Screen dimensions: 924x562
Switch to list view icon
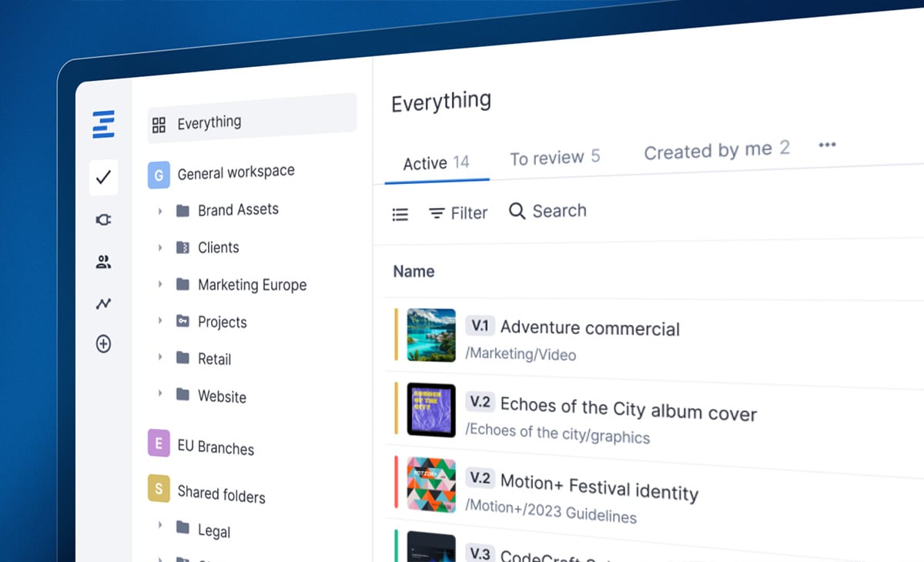(400, 215)
